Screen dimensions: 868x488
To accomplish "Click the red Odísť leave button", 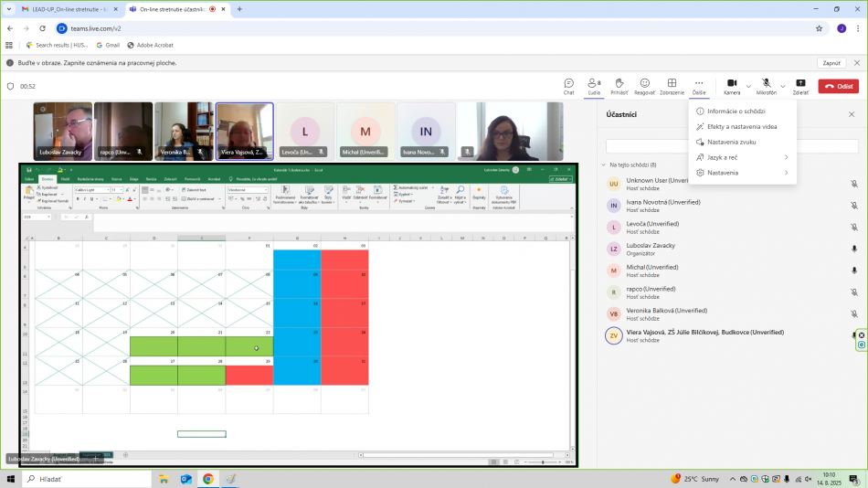I will (x=838, y=86).
